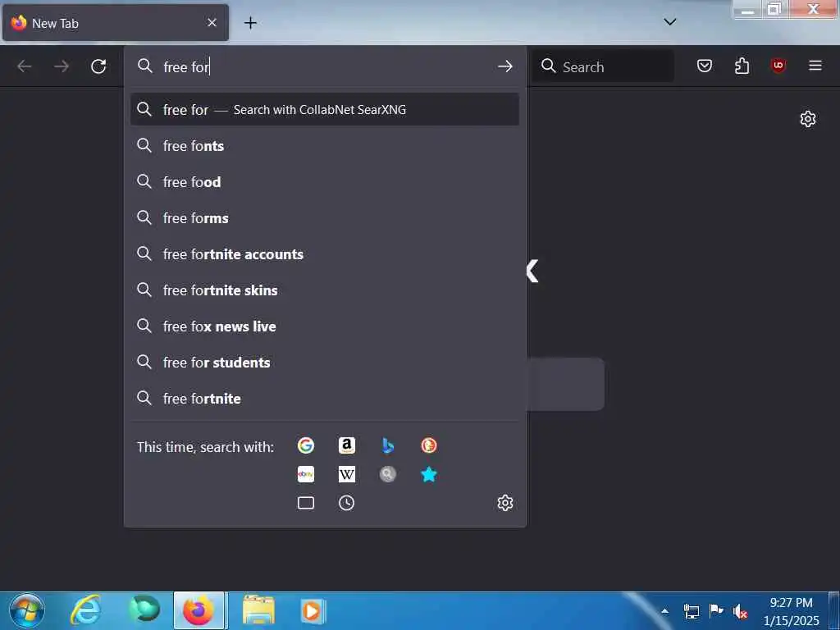Click the Go arrow in address bar

click(x=504, y=66)
